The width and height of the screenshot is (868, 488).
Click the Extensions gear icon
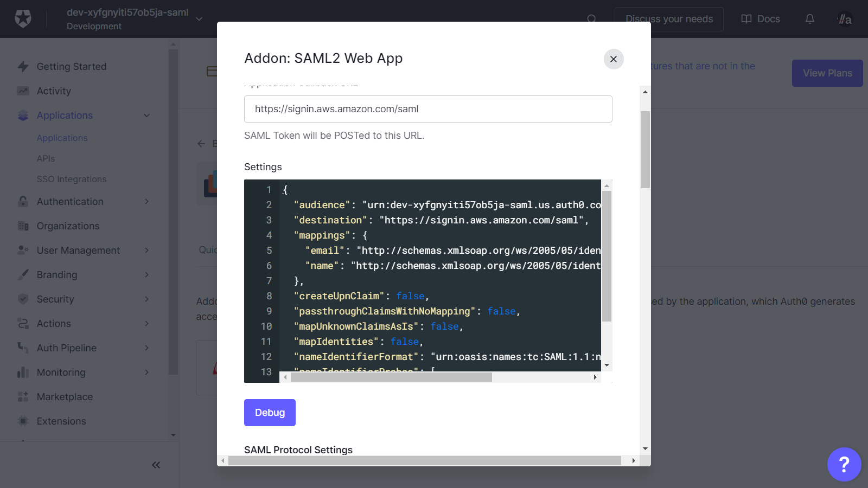(x=23, y=421)
